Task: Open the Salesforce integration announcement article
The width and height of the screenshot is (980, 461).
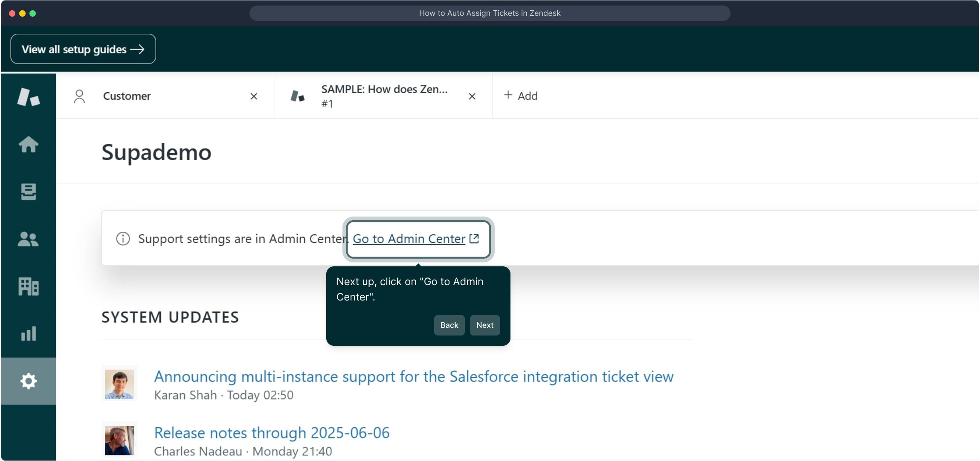Action: tap(413, 376)
